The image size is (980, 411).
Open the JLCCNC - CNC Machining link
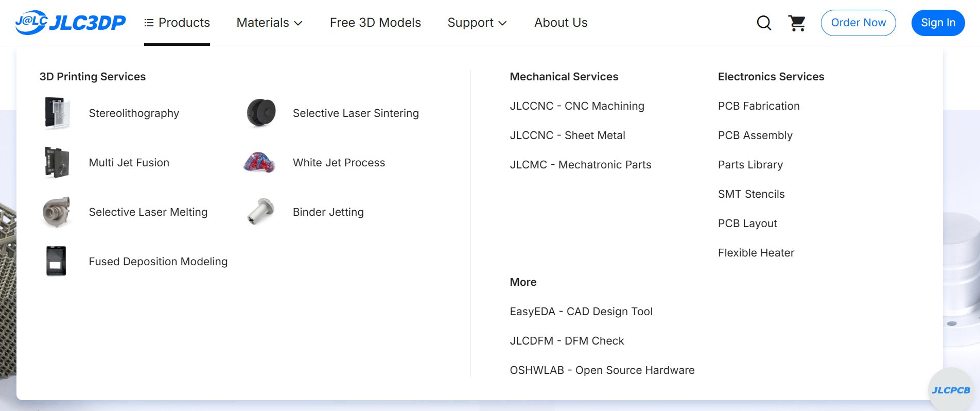577,106
